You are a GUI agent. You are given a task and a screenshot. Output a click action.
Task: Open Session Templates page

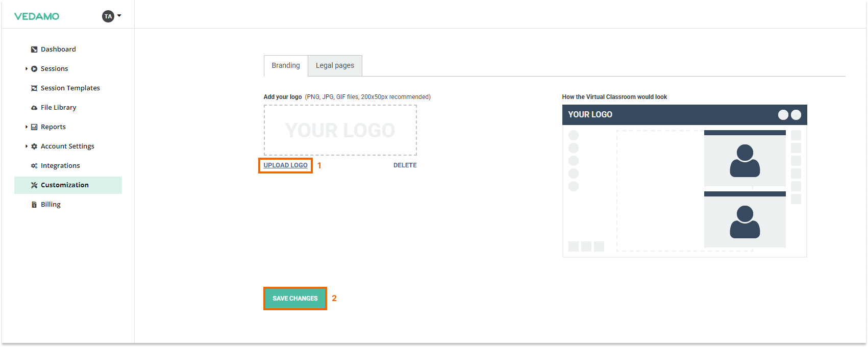[x=70, y=88]
